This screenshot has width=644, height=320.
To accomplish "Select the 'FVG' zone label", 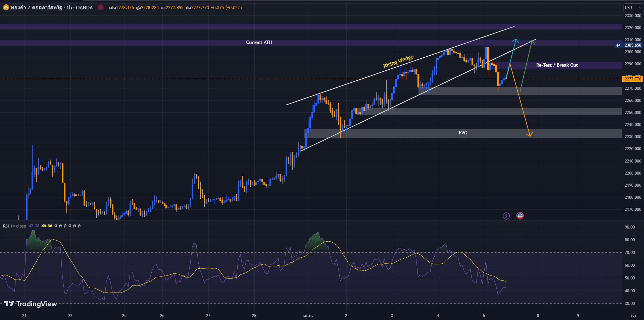I will pyautogui.click(x=463, y=133).
